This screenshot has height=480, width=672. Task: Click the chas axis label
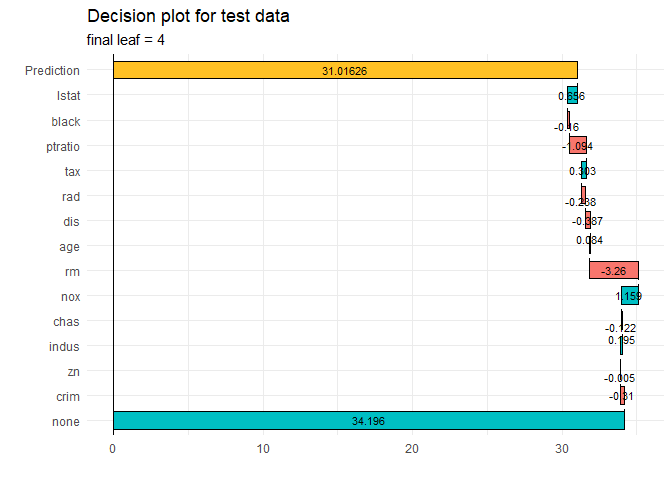[66, 321]
